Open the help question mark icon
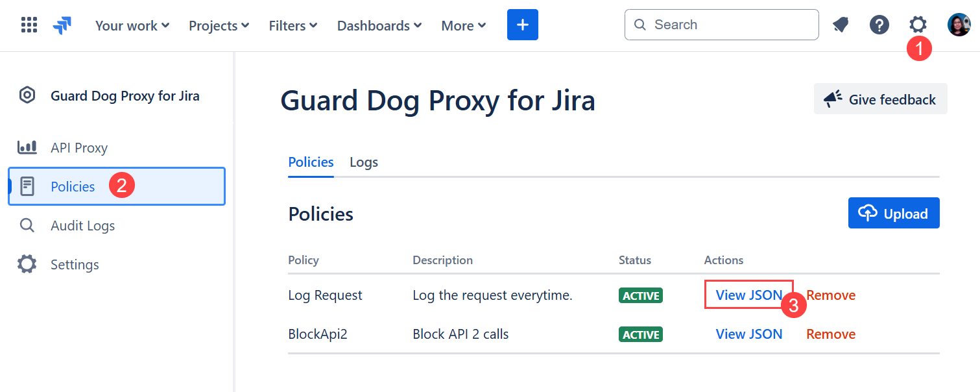980x392 pixels. click(x=879, y=25)
